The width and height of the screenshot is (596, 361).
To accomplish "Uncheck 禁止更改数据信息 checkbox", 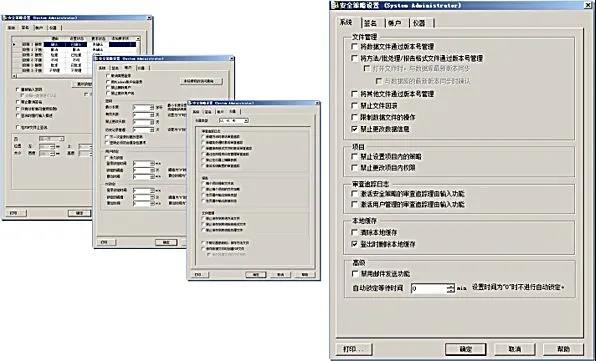I will click(355, 129).
